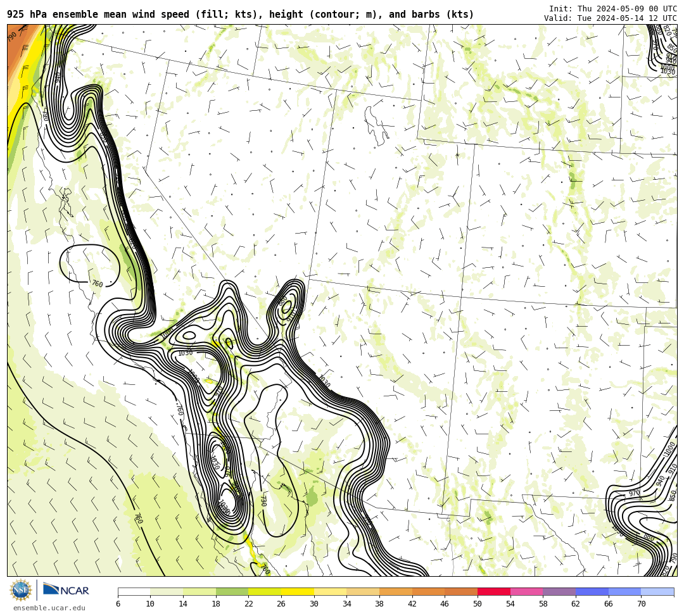Click the colorbar tick label '22'
This screenshot has width=684, height=616.
(x=249, y=604)
